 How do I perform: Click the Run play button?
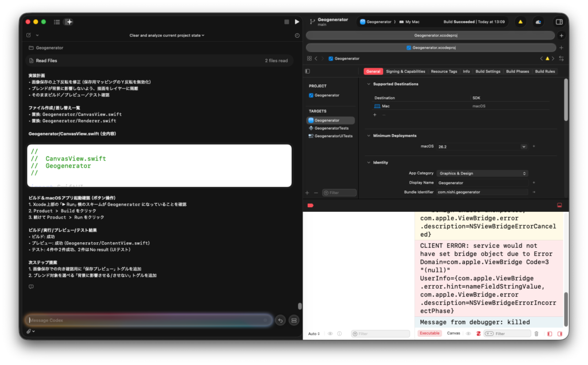coord(297,22)
